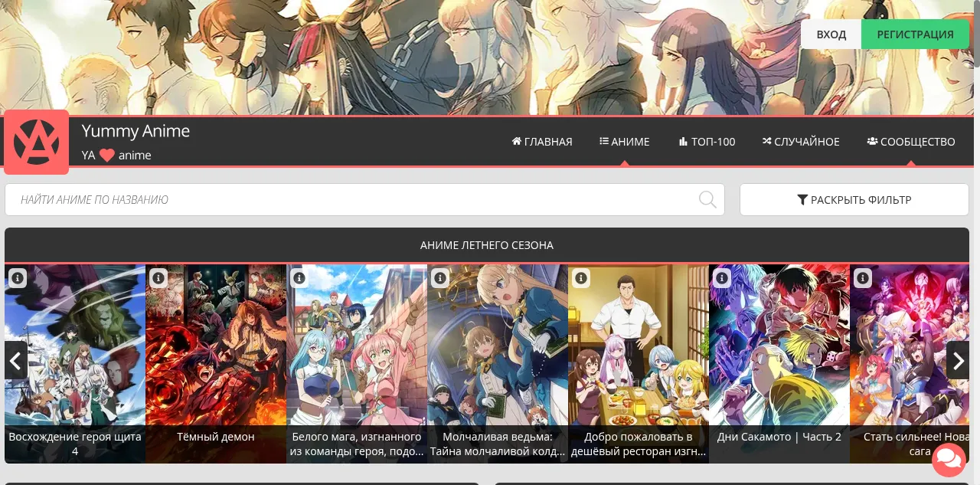Click the Вход button
Image resolution: width=980 pixels, height=485 pixels.
click(831, 34)
